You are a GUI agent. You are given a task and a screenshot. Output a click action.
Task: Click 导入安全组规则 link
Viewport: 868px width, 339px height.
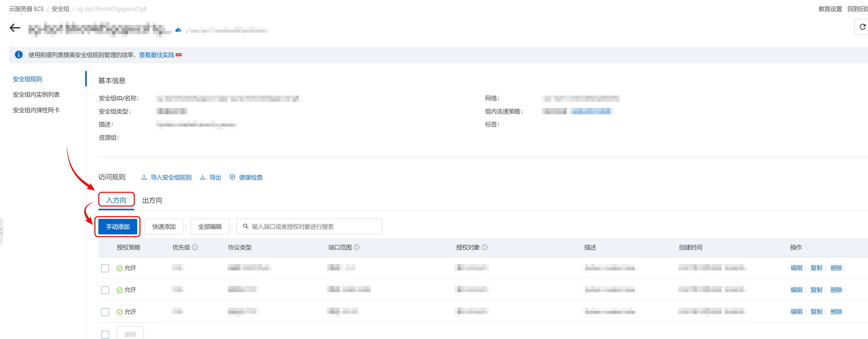pos(171,177)
